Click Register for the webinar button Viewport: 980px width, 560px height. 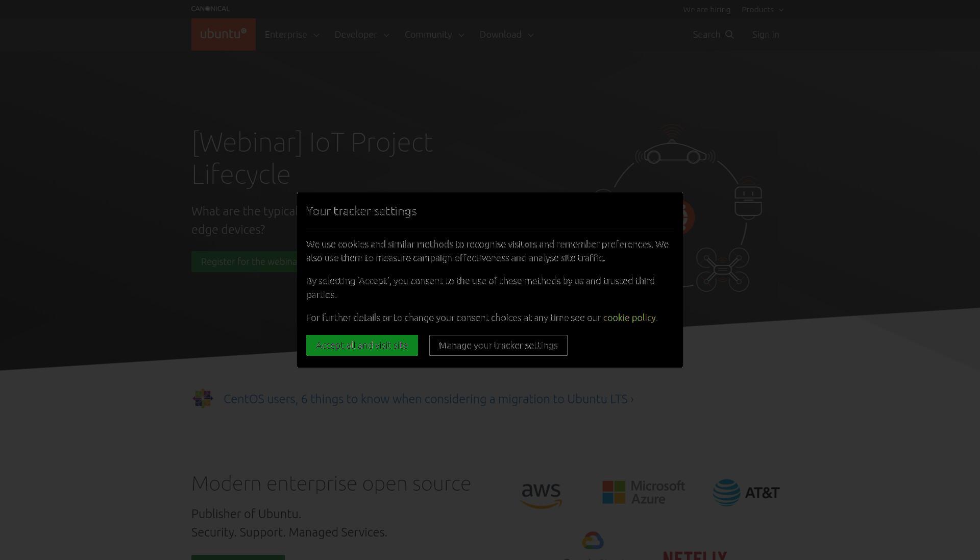tap(244, 261)
